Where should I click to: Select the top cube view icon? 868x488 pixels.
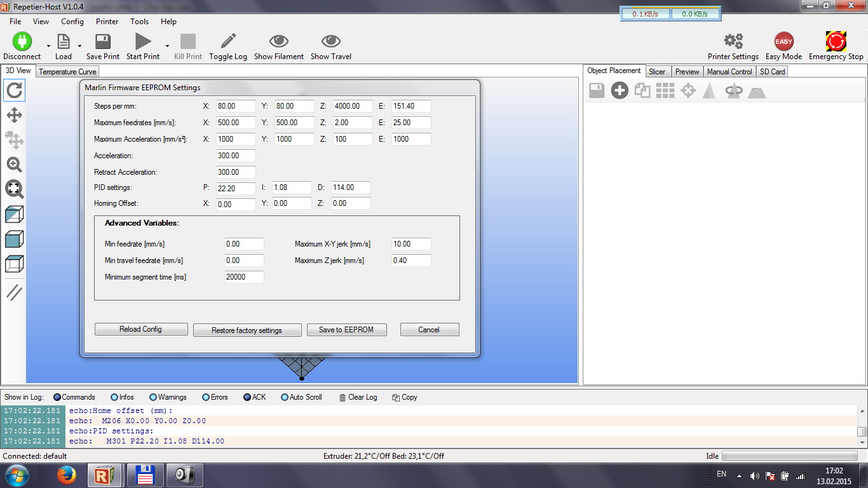coord(14,264)
